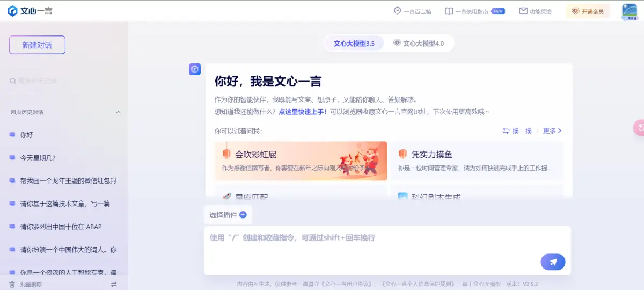Image resolution: width=644 pixels, height=290 pixels.
Task: Open 请你基于这篇技术文章 conversation
Action: (64, 204)
